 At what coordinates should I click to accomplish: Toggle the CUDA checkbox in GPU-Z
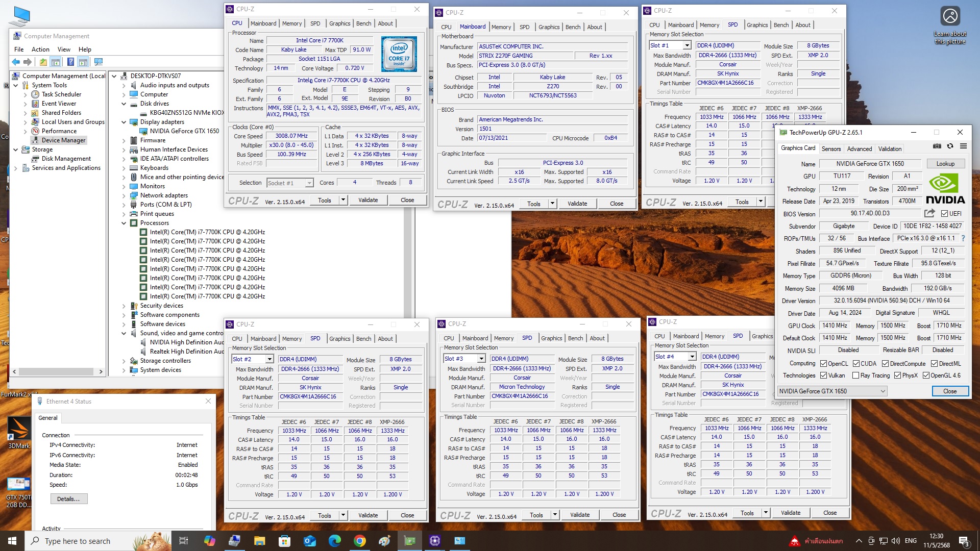(x=856, y=364)
